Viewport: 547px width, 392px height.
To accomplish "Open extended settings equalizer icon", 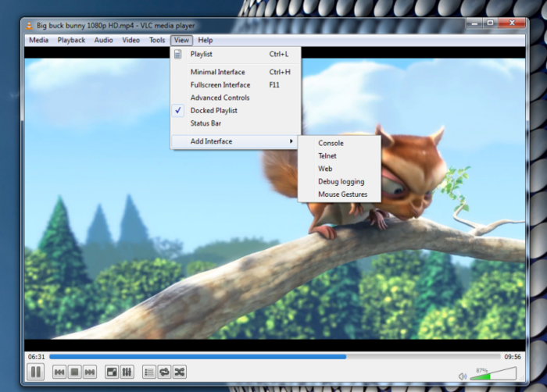I will click(127, 372).
